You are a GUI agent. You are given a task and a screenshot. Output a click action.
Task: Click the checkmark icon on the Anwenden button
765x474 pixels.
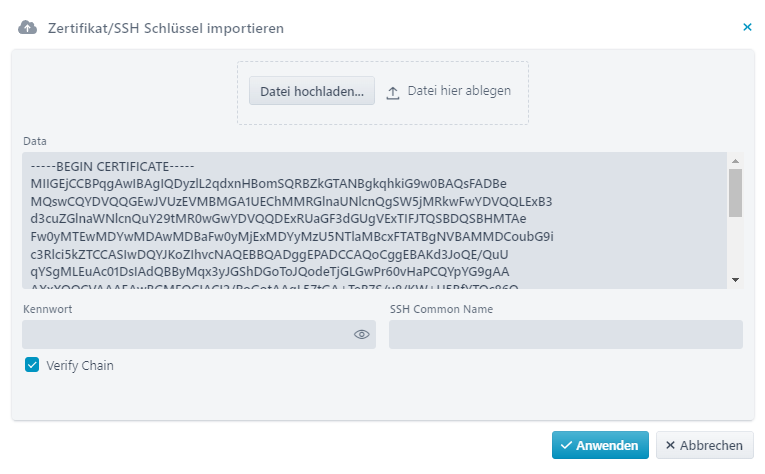pos(566,445)
